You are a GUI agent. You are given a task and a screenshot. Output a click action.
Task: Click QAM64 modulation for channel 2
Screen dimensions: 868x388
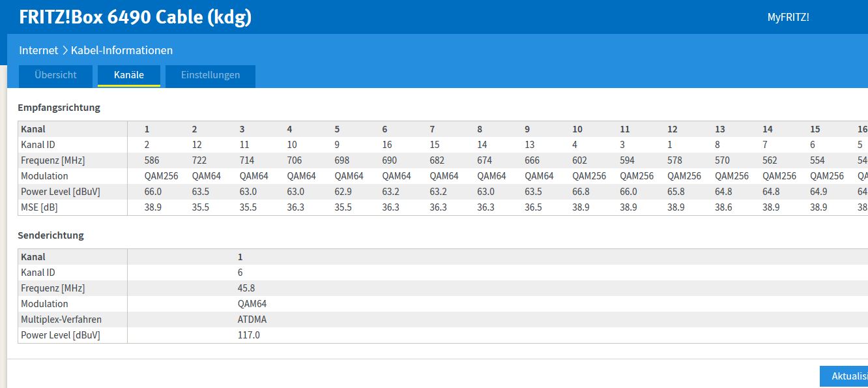coord(207,176)
